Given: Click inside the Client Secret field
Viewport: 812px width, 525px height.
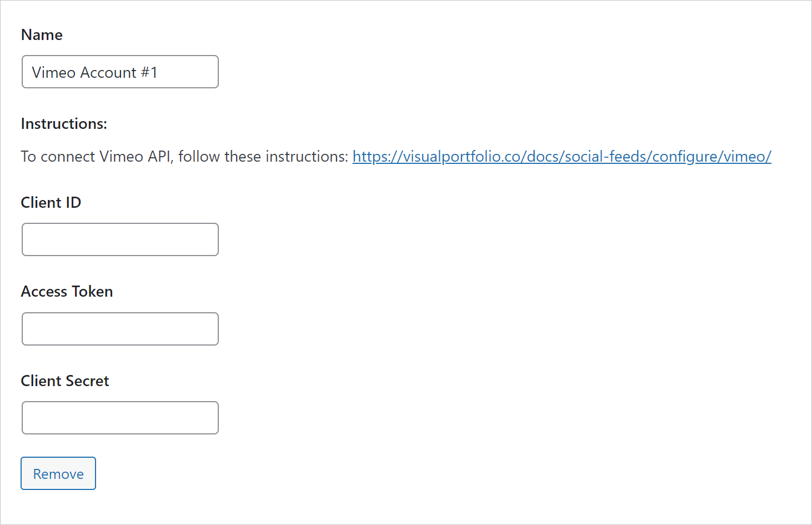Looking at the screenshot, I should coord(120,418).
